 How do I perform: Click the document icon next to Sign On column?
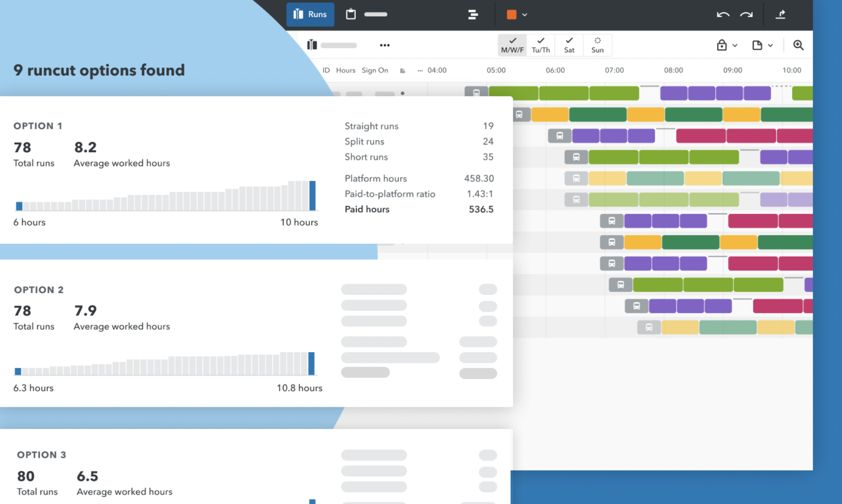click(x=402, y=70)
